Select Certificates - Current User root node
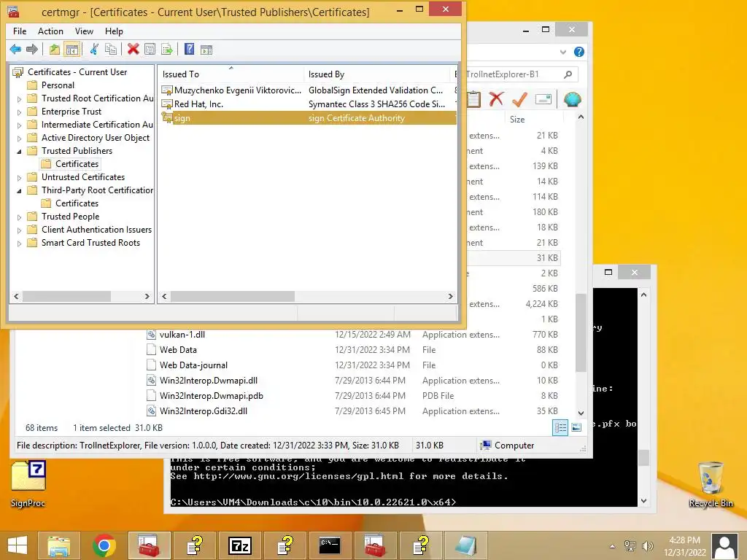This screenshot has width=747, height=560. (x=77, y=72)
